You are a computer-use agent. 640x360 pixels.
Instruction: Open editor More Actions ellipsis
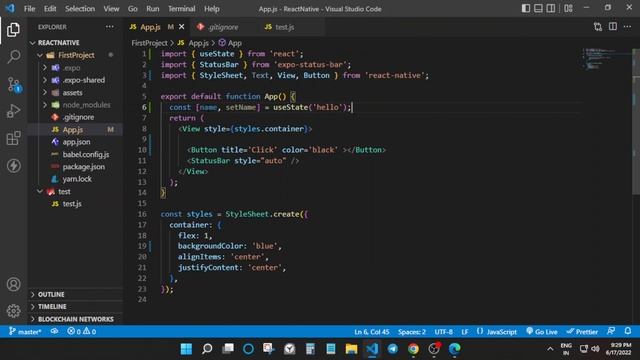tap(627, 27)
